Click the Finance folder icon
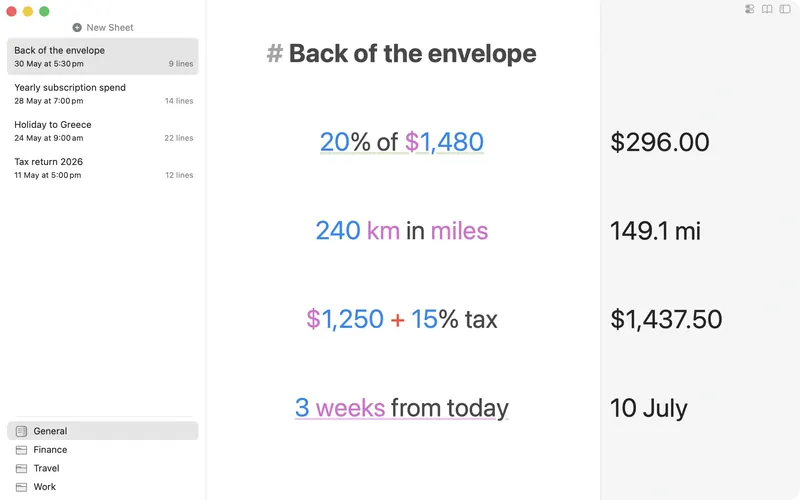This screenshot has width=800, height=500. (x=21, y=450)
